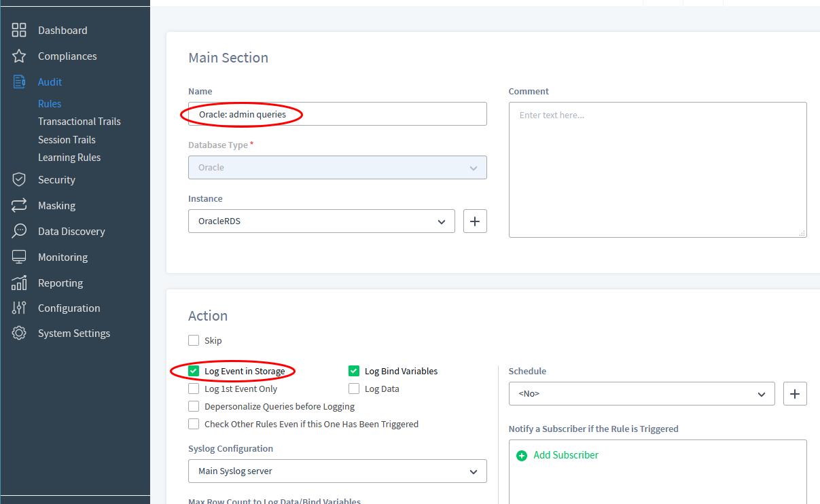The image size is (820, 504).
Task: Open System Settings
Action: 73,333
